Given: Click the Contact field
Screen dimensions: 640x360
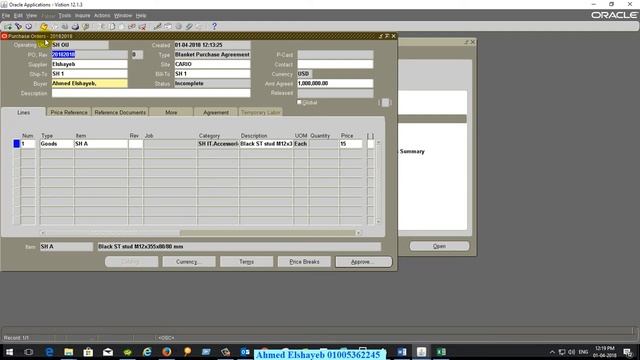Looking at the screenshot, I should coord(335,64).
